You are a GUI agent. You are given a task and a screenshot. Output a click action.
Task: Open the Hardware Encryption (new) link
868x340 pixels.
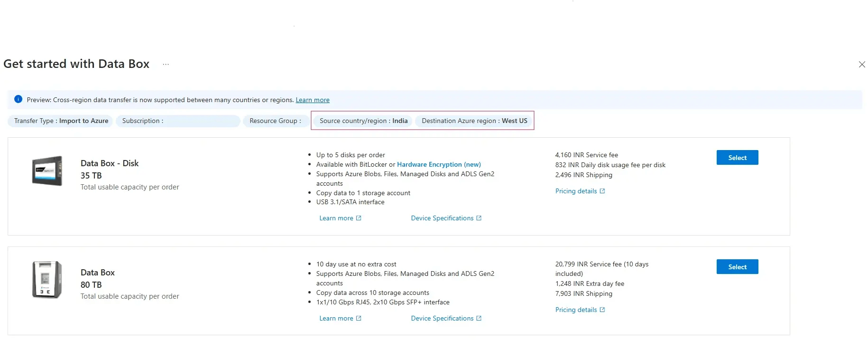pyautogui.click(x=439, y=164)
